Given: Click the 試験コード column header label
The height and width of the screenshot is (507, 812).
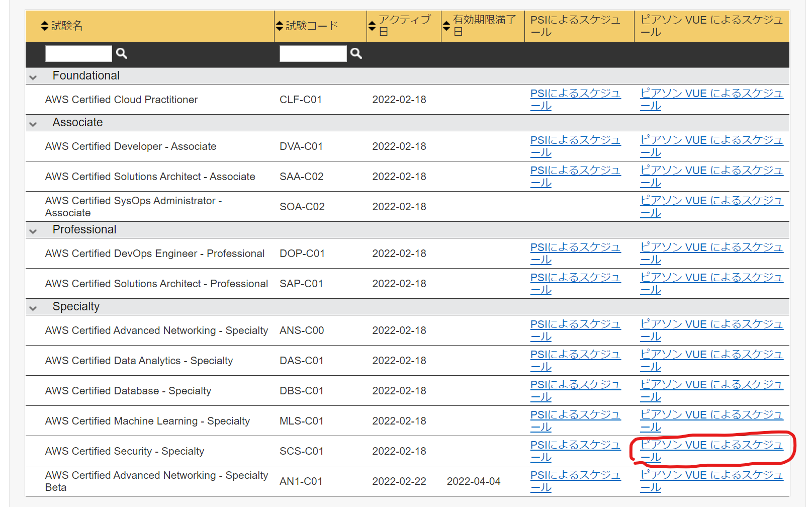Looking at the screenshot, I should click(x=312, y=26).
